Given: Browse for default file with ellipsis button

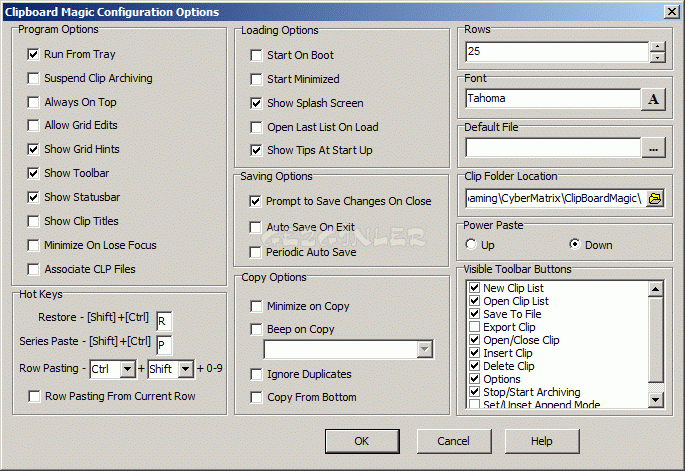Looking at the screenshot, I should tap(653, 149).
